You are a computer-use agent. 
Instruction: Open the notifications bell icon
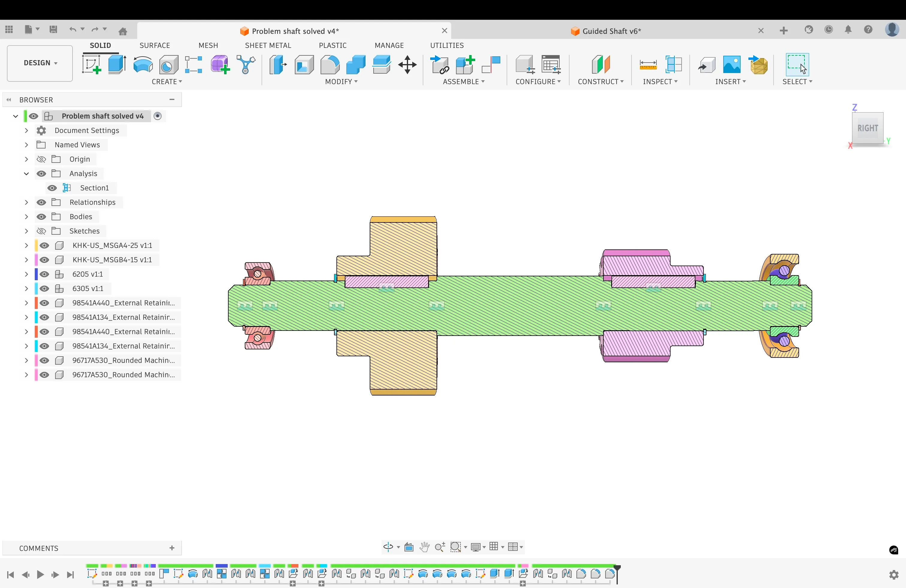tap(848, 30)
